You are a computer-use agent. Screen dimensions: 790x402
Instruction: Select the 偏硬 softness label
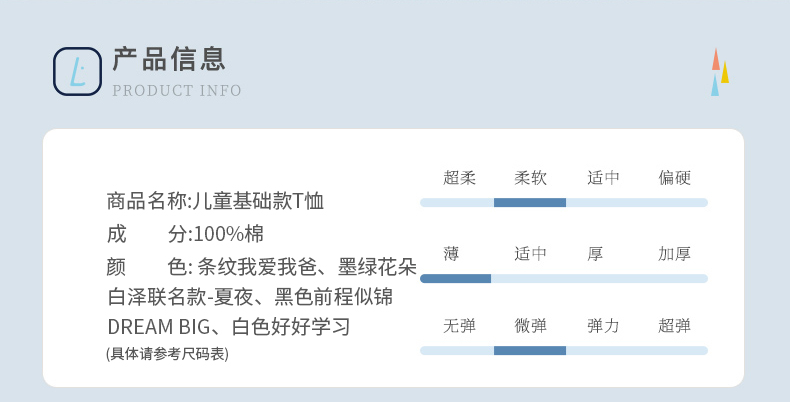[x=674, y=178]
